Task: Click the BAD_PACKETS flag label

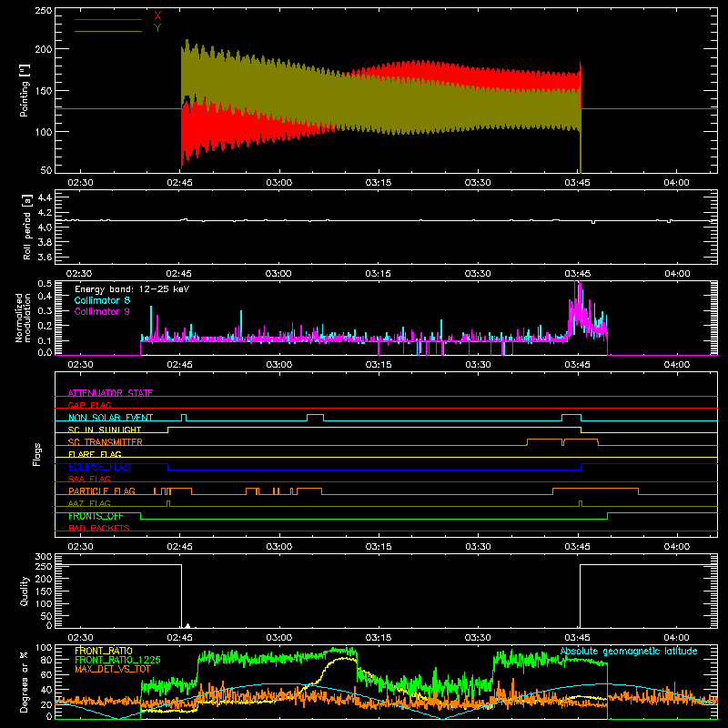Action: point(99,528)
